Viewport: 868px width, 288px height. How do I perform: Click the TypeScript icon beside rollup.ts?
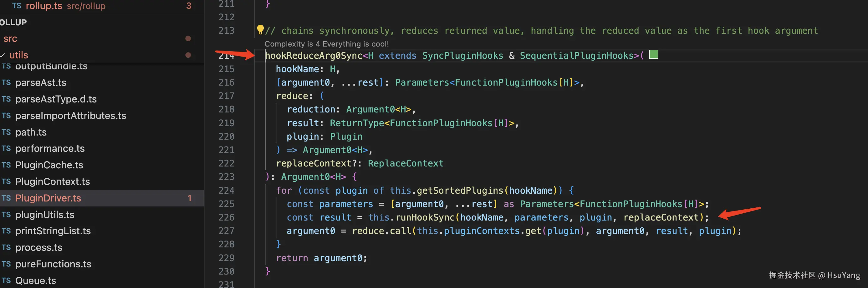tap(17, 6)
